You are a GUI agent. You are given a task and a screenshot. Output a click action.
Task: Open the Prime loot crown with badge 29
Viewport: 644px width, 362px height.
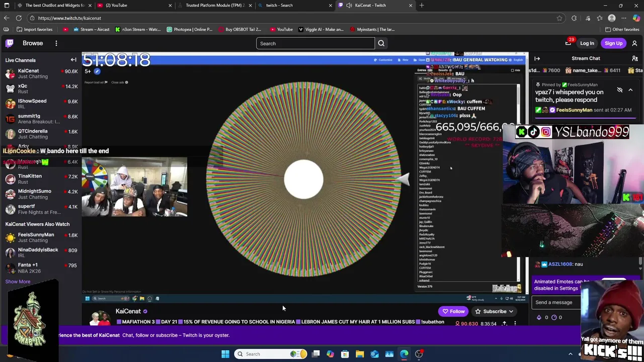pyautogui.click(x=569, y=43)
